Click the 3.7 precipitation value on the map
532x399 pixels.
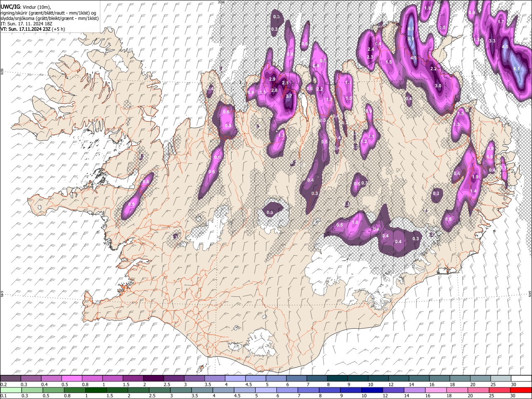(x=289, y=96)
